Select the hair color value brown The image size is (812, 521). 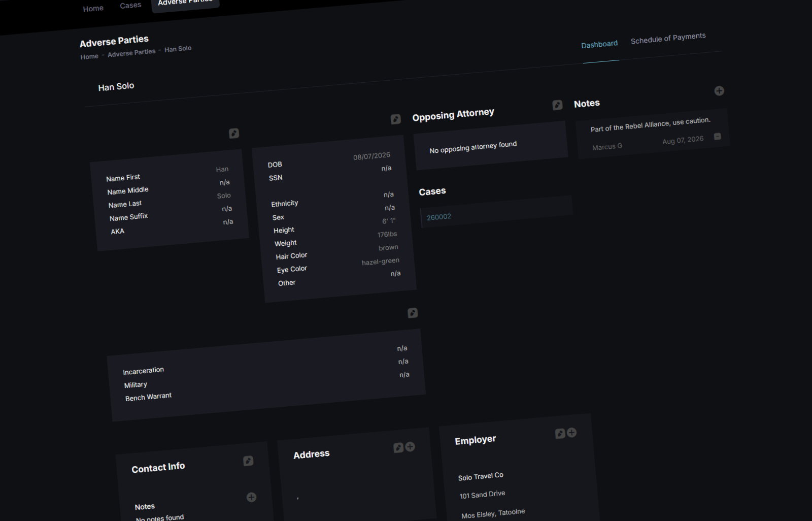tap(388, 247)
